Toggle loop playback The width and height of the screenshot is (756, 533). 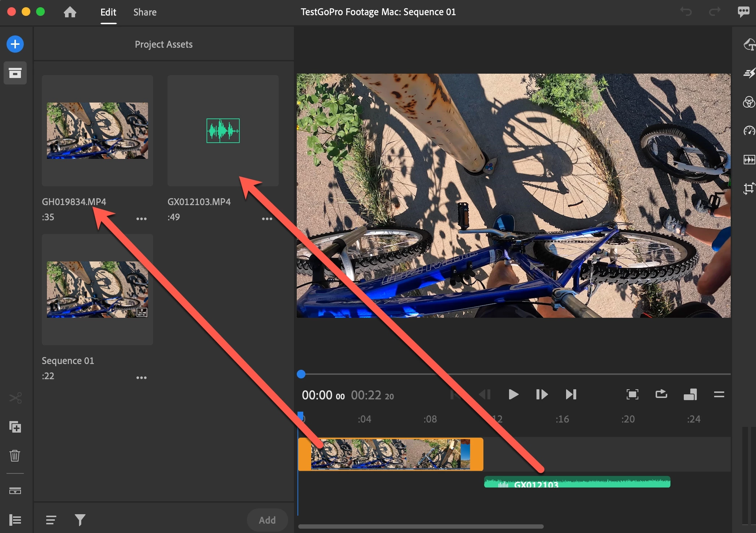(x=661, y=394)
